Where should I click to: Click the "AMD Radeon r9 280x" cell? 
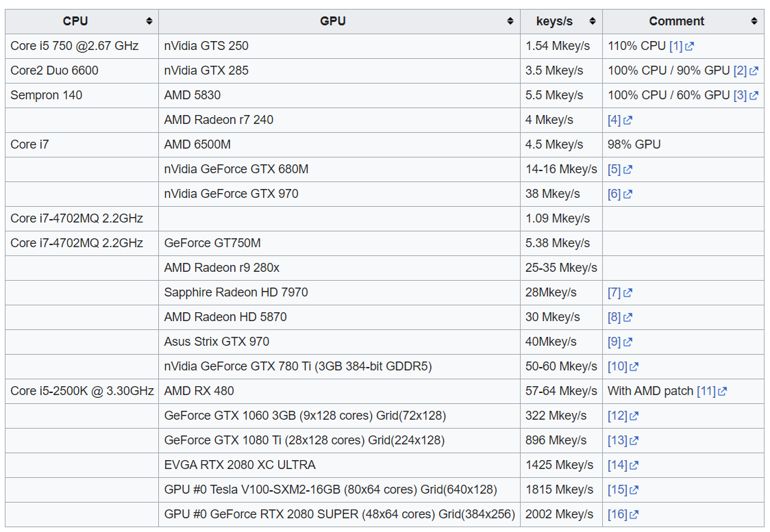[339, 268]
